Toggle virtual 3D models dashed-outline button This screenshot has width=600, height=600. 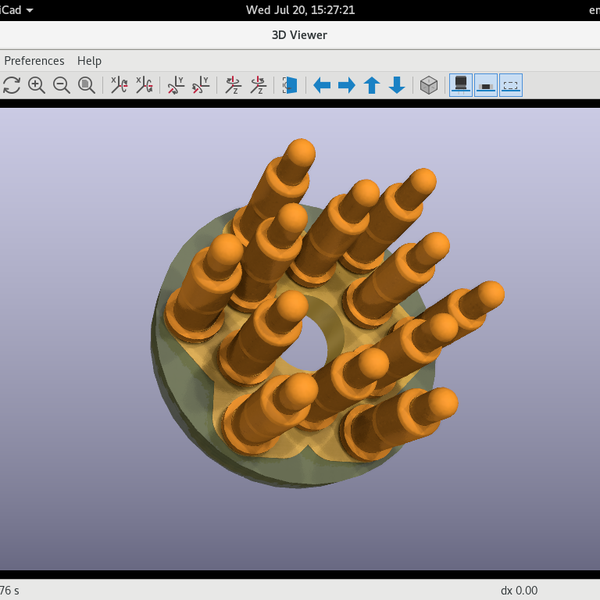[510, 85]
